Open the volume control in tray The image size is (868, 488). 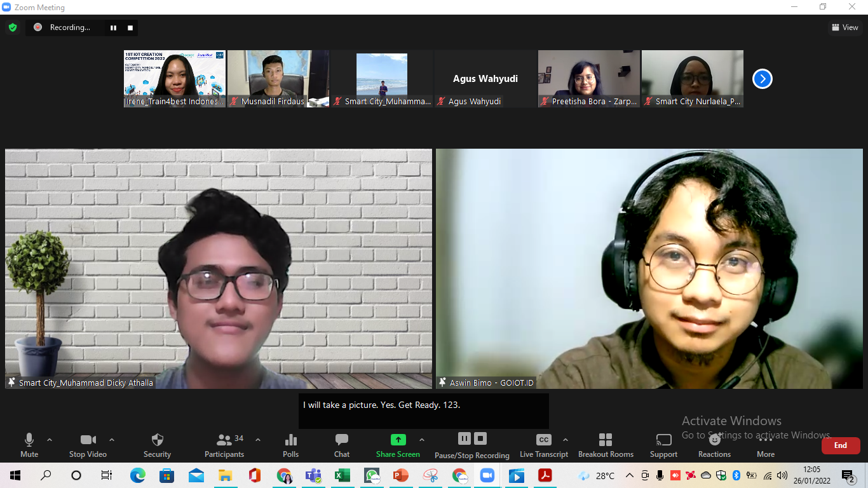[x=782, y=475]
